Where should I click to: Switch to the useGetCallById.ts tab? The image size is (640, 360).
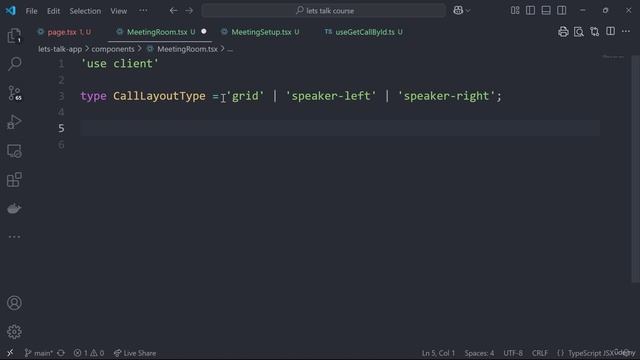pos(365,32)
